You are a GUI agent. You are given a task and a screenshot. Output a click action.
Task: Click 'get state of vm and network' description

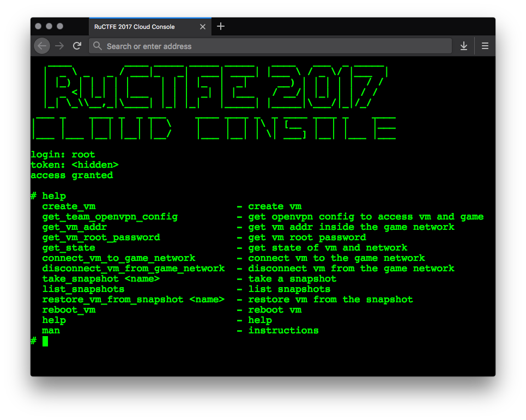click(x=328, y=248)
